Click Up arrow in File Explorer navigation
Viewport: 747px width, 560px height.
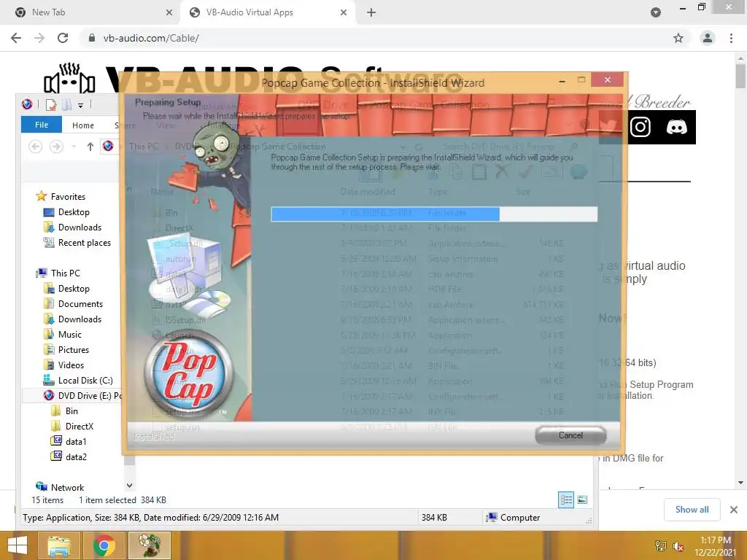(x=90, y=147)
